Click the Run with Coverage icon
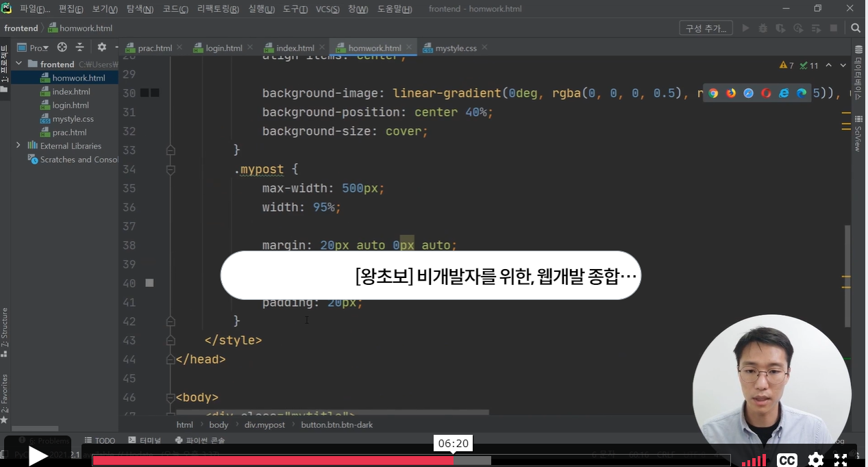 tap(780, 28)
